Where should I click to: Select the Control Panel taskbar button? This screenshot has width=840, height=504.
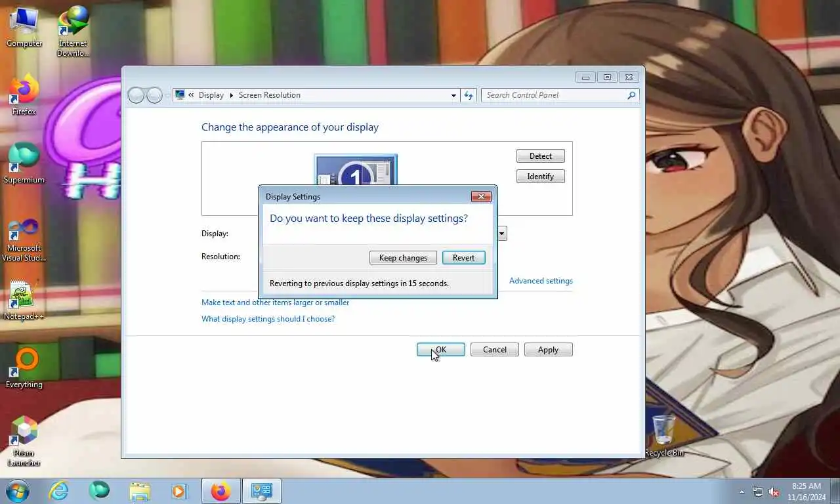point(262,491)
